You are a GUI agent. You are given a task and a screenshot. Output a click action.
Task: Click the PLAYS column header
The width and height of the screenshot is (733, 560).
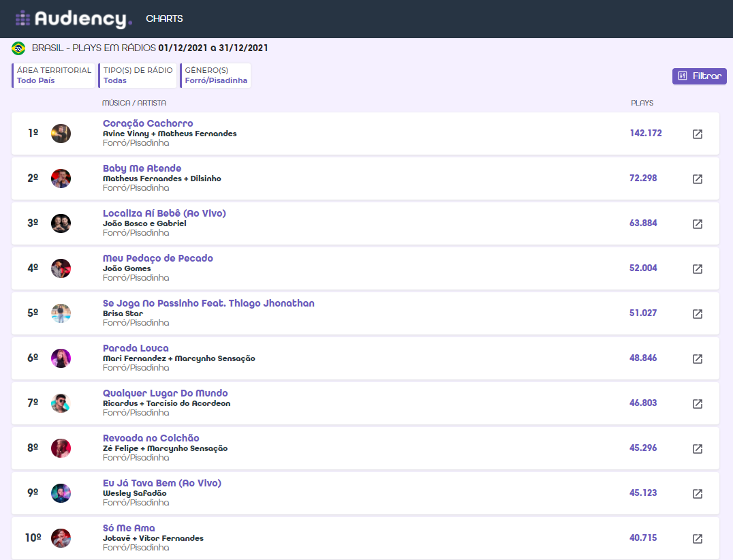point(642,103)
